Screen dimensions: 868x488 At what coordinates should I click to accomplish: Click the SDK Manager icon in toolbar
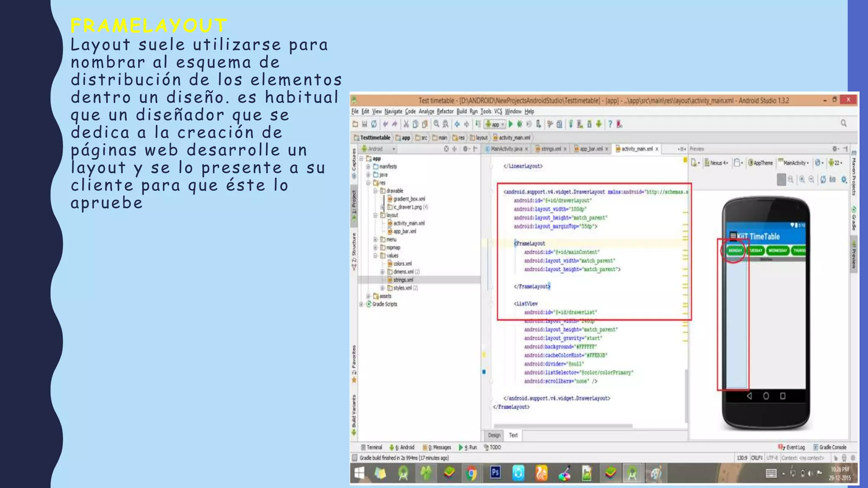[589, 124]
